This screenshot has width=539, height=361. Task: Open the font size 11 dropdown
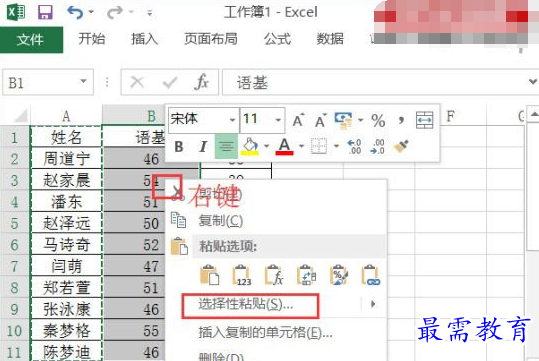pyautogui.click(x=278, y=120)
